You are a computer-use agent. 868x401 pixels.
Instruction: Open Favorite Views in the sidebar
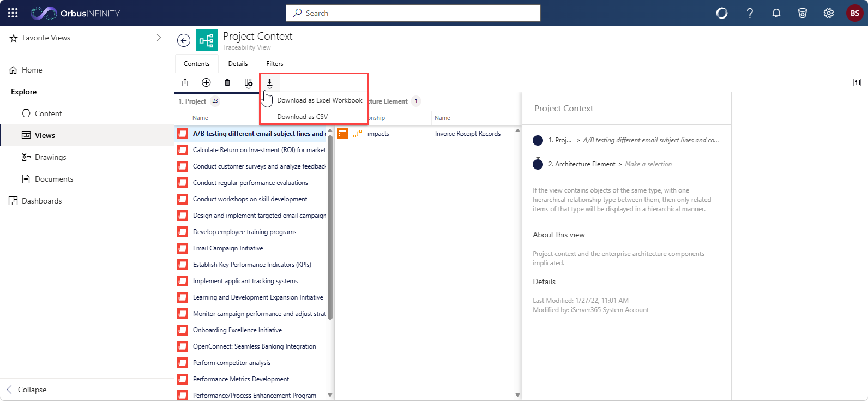click(x=46, y=38)
